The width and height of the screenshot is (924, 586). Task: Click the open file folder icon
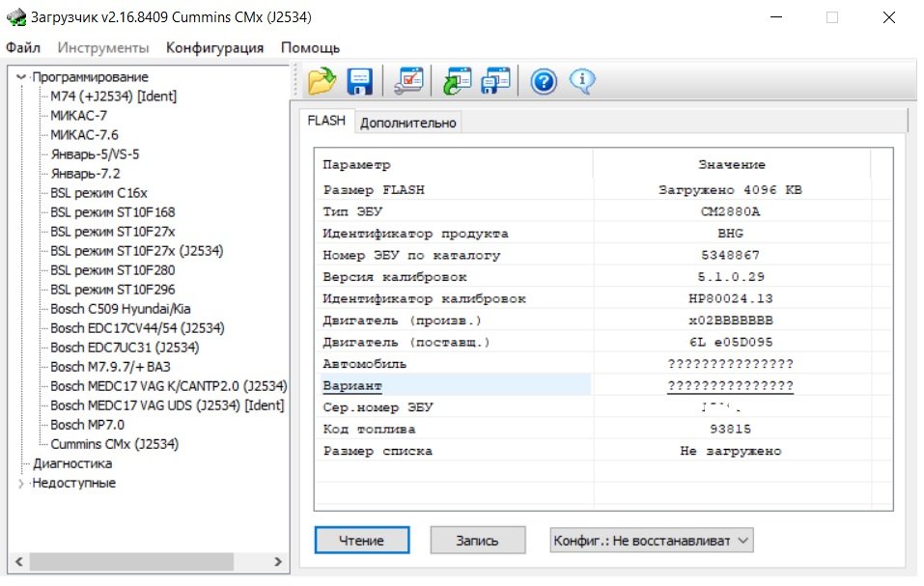322,82
